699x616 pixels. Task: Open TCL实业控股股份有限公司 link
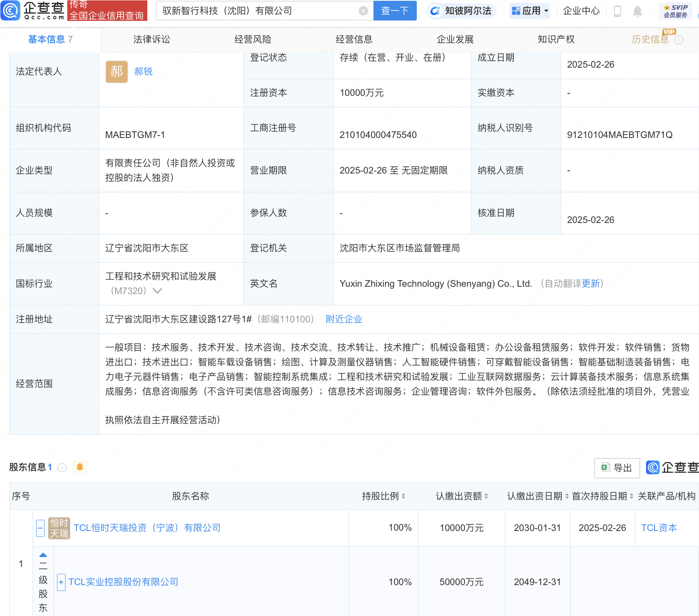(123, 582)
